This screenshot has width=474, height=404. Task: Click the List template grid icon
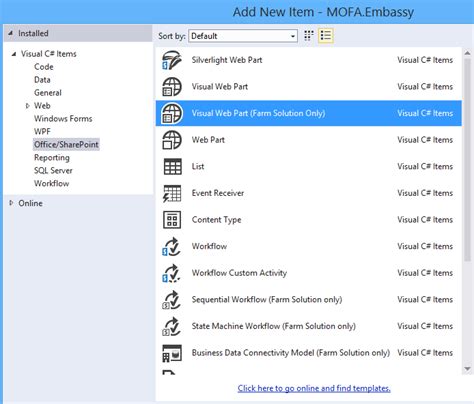tap(173, 167)
